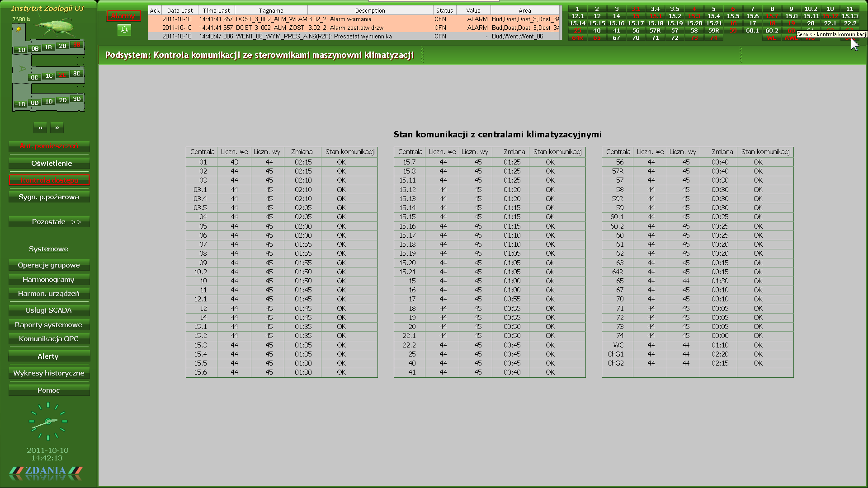Select floor section 3D on building map
Screen dimensions: 868x488
tap(77, 99)
